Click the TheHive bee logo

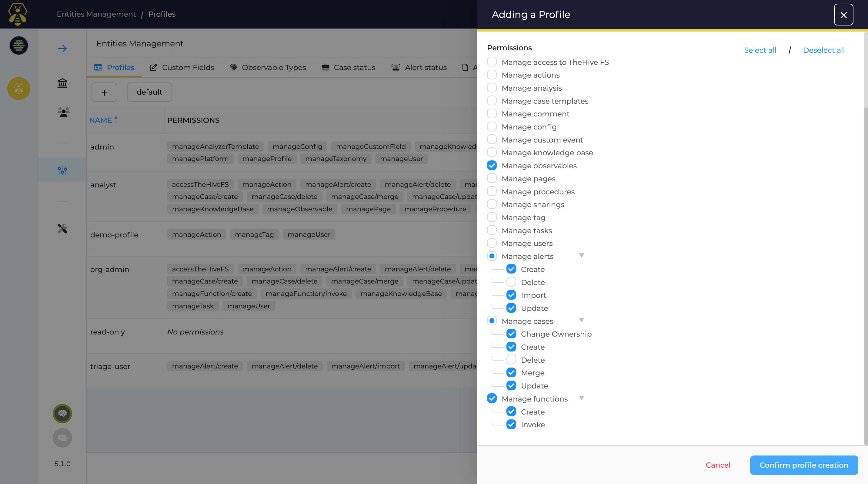[18, 14]
